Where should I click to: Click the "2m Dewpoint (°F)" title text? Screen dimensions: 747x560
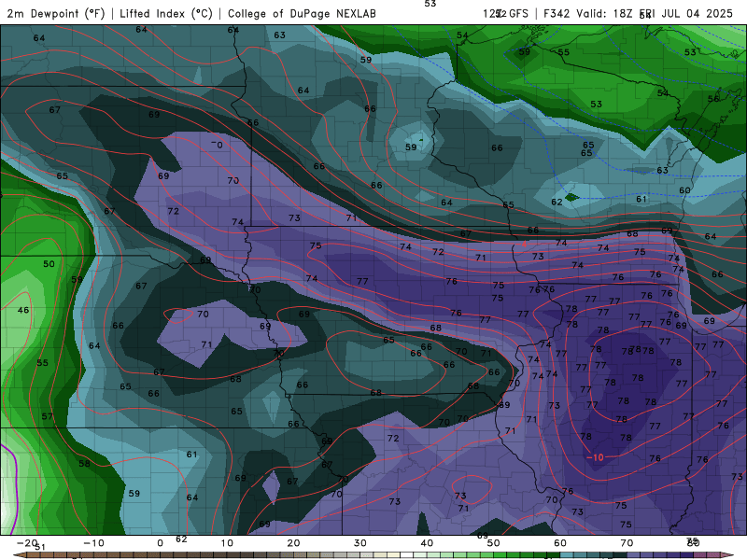[x=56, y=14]
